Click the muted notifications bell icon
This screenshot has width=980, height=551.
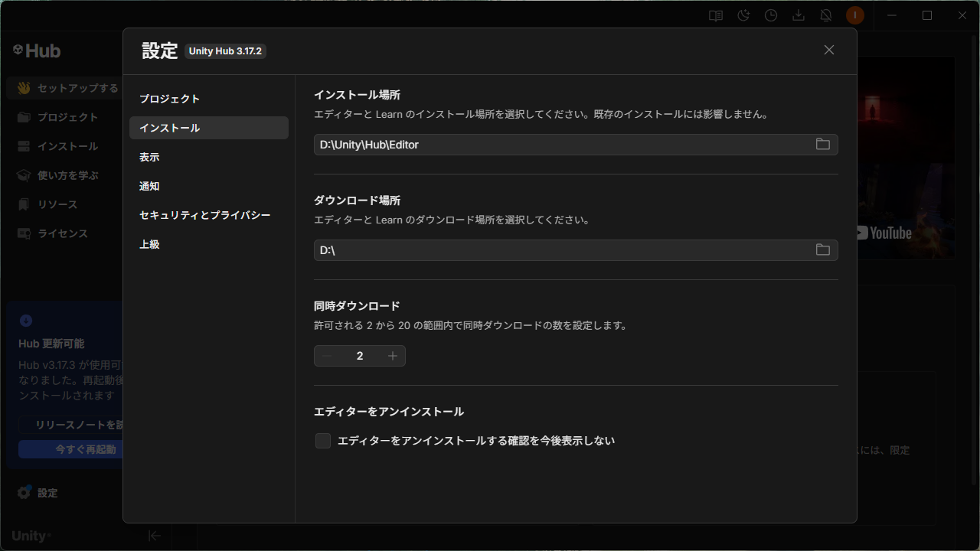click(x=826, y=15)
